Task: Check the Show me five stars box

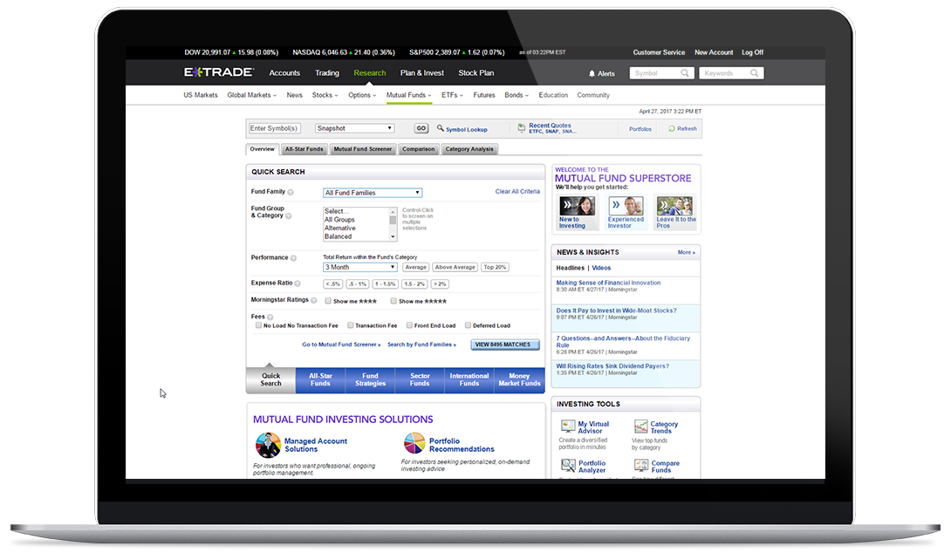Action: (x=393, y=301)
